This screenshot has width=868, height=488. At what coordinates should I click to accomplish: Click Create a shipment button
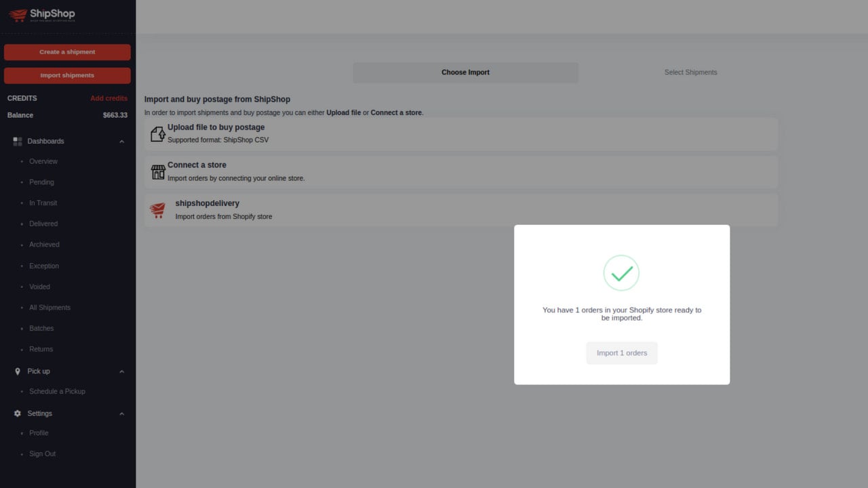[67, 52]
